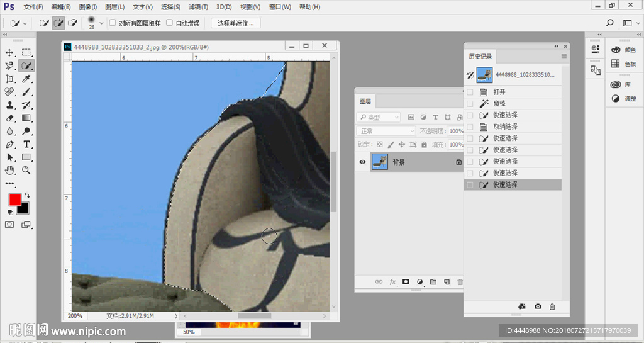Click the Add layer mask icon
This screenshot has height=343, width=644.
coord(406,282)
